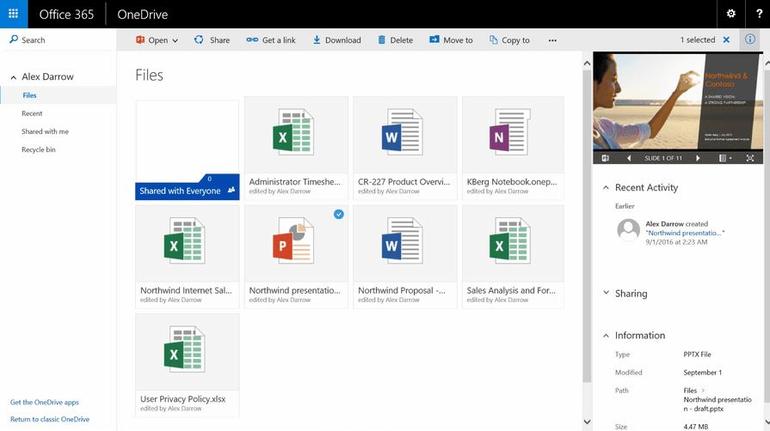Image resolution: width=770 pixels, height=431 pixels.
Task: Enter full screen slide preview
Action: pos(750,158)
